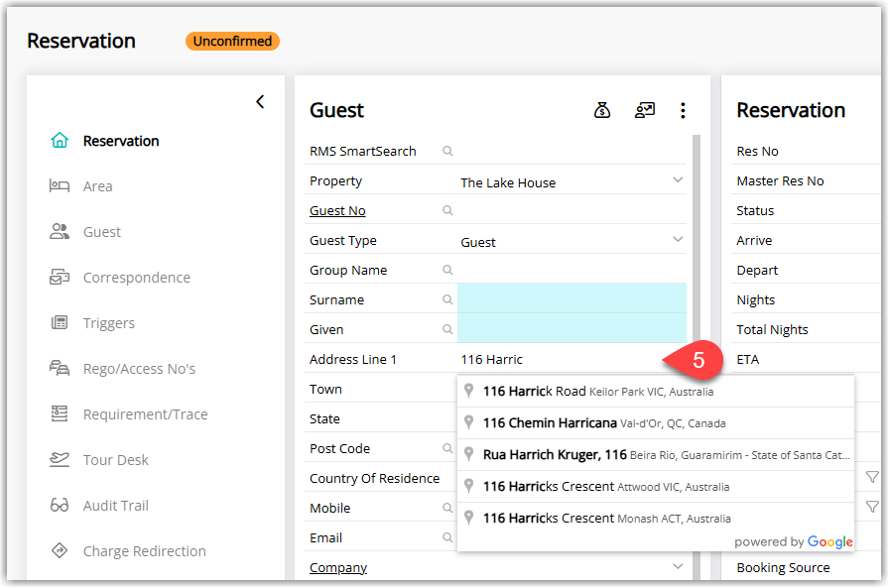The image size is (889, 588).
Task: Click the Given name search icon
Action: coord(447,329)
